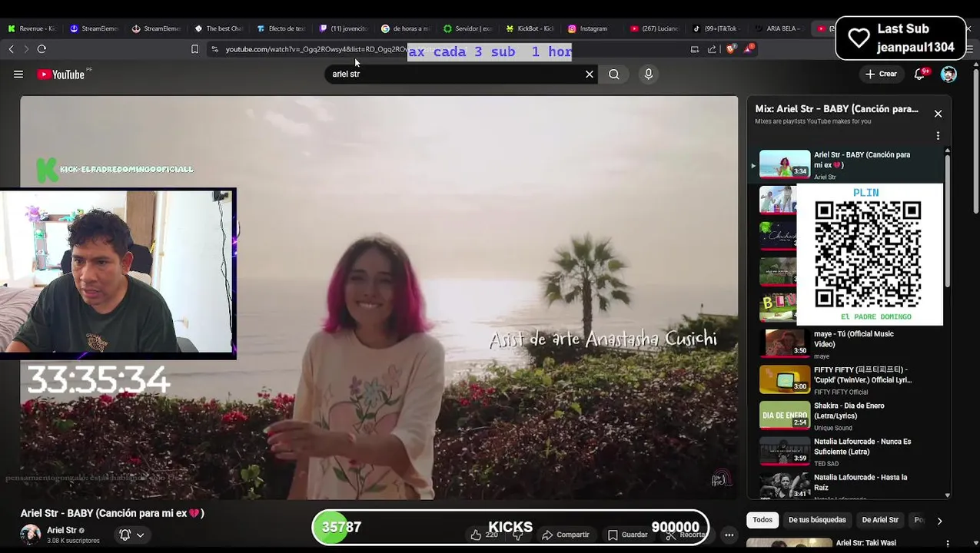This screenshot has width=980, height=553.
Task: Open site settings icon in address bar
Action: (x=215, y=49)
